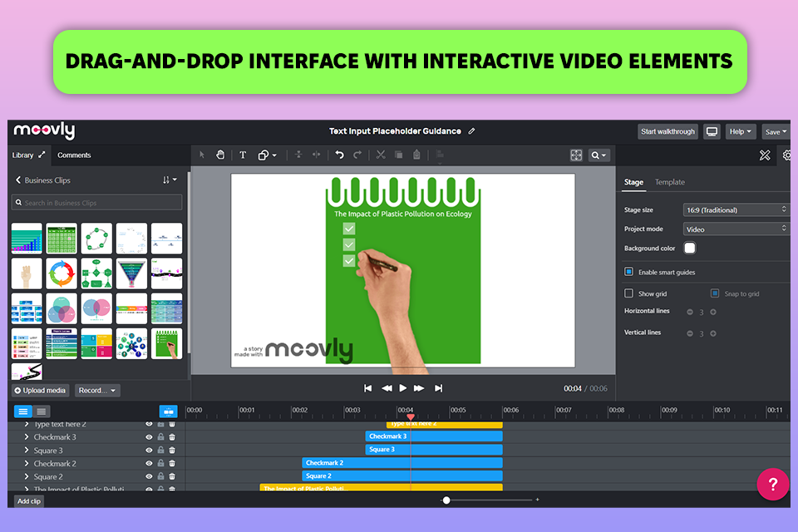Open the Save dropdown
798x532 pixels.
tap(776, 132)
